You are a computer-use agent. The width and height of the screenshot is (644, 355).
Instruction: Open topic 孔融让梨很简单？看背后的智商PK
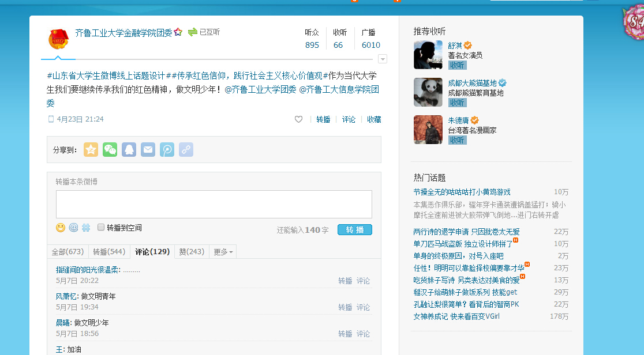[466, 304]
